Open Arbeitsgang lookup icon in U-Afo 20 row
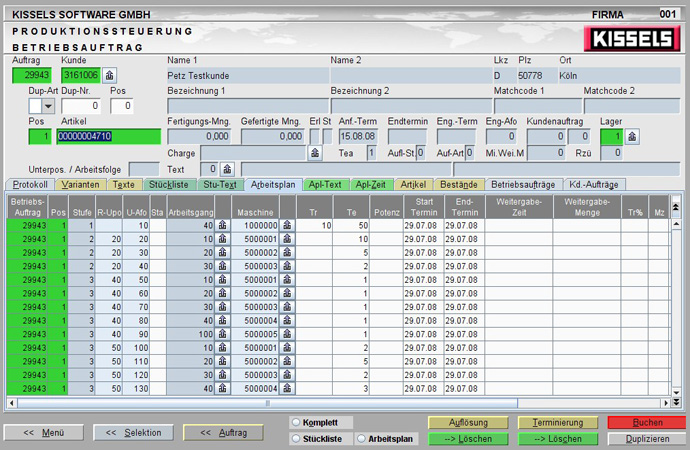Viewport: 690px width, 450px height. pyautogui.click(x=223, y=239)
